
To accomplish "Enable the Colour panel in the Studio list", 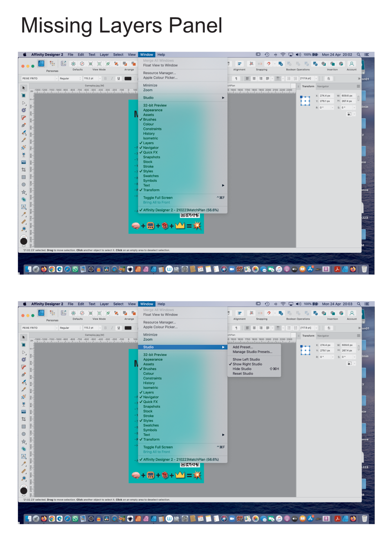I will [x=149, y=124].
